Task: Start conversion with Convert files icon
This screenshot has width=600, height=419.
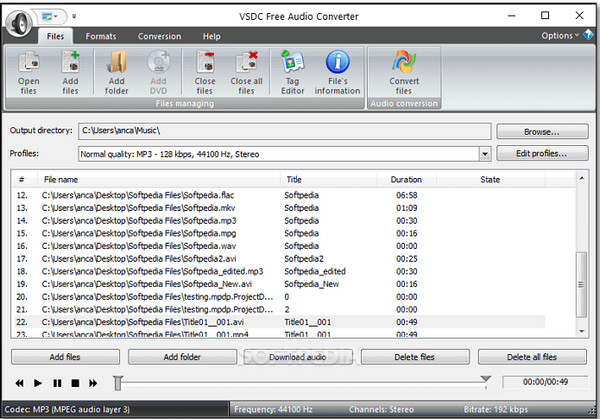Action: 404,72
